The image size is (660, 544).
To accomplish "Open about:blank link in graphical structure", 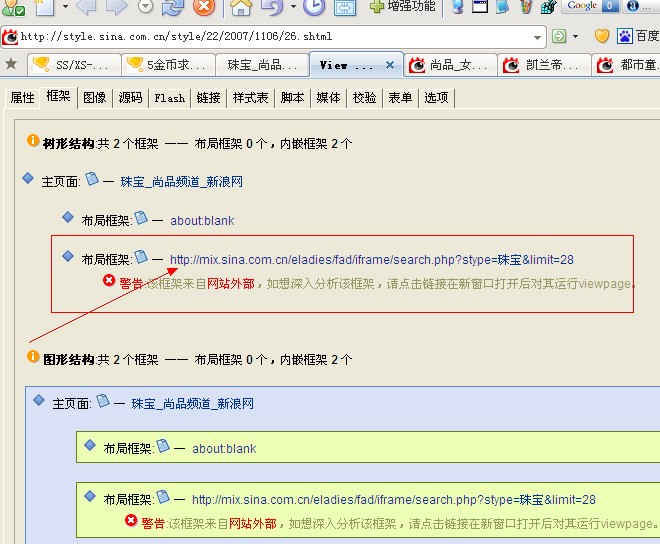I will [x=224, y=449].
